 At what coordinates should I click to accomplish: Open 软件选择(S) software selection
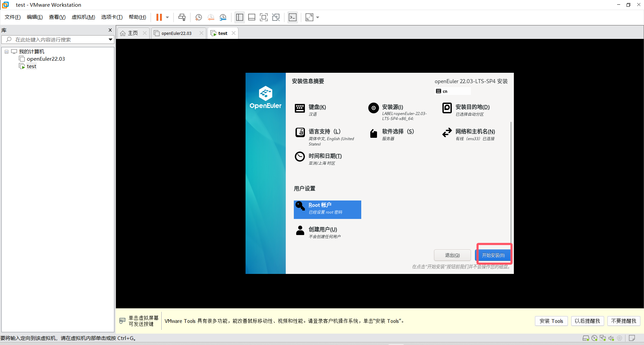tap(392, 134)
